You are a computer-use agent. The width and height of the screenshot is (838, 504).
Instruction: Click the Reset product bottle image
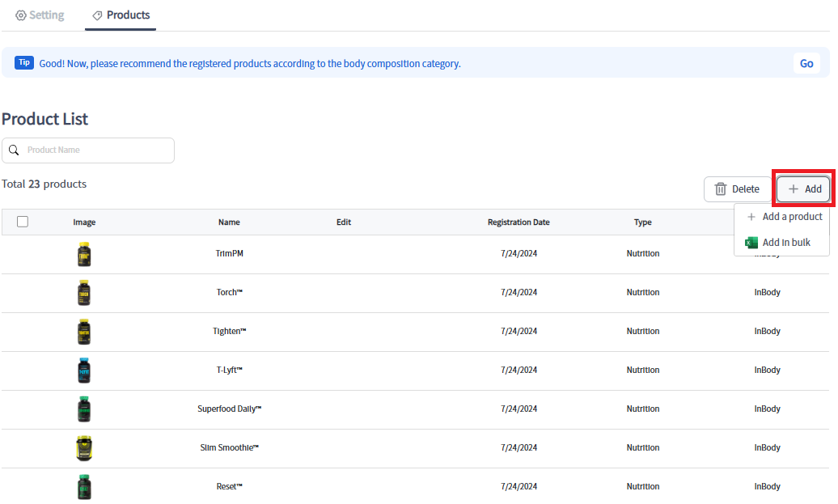[84, 487]
